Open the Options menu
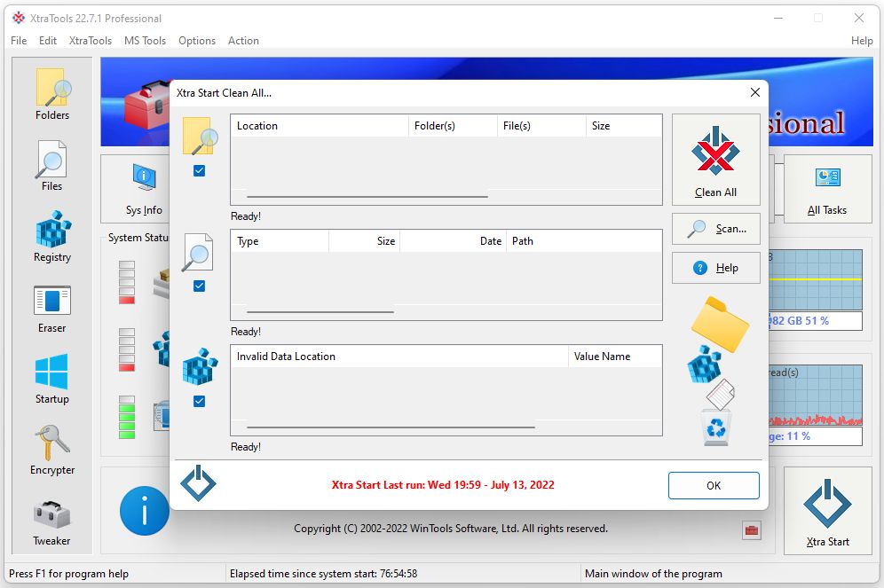 point(197,41)
